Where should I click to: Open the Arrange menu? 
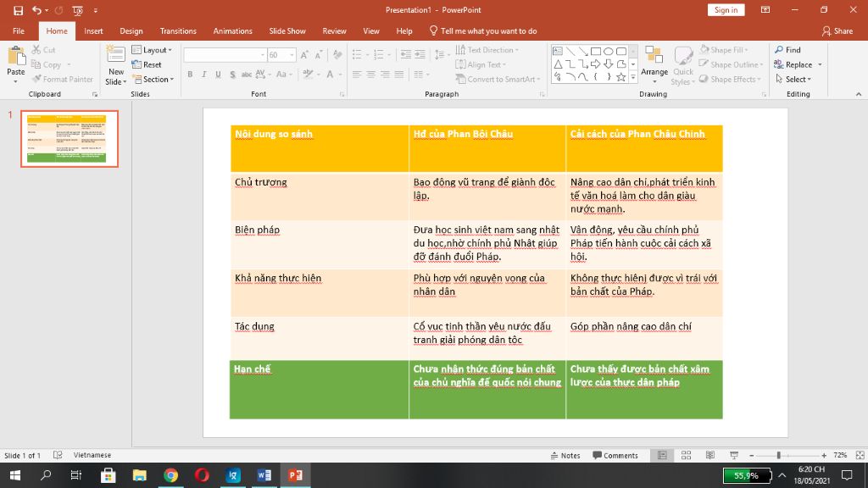tap(654, 65)
